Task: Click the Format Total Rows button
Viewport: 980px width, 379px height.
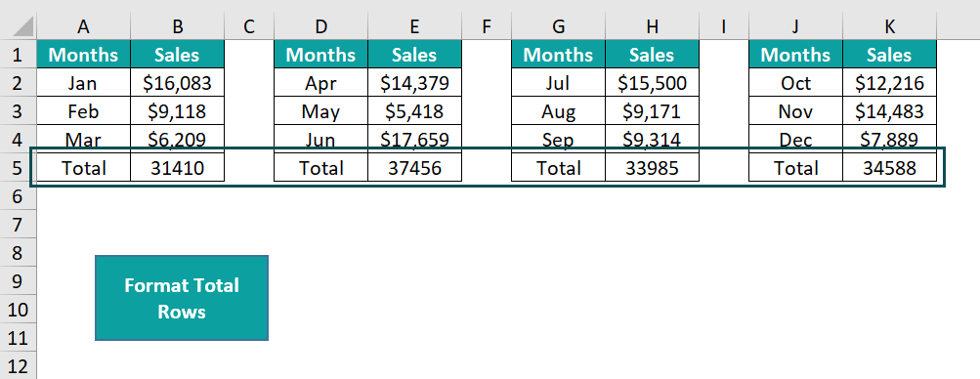Action: tap(182, 298)
